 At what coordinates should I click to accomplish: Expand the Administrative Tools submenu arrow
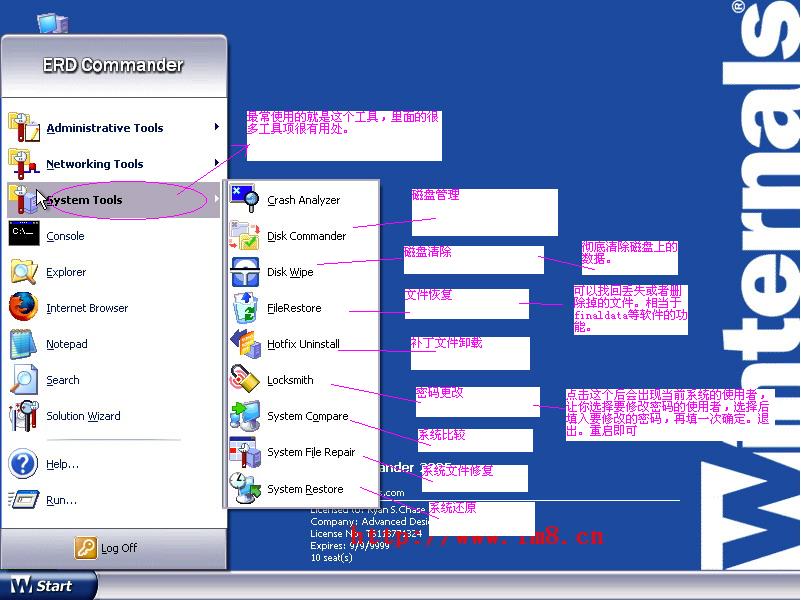click(x=217, y=127)
